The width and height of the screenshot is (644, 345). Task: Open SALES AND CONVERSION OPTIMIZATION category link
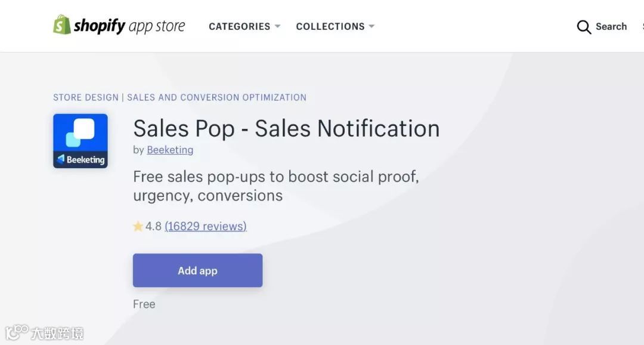216,97
